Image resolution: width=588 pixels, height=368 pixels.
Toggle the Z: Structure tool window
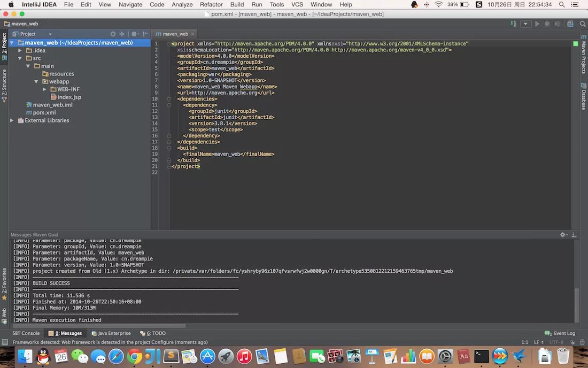coord(4,86)
